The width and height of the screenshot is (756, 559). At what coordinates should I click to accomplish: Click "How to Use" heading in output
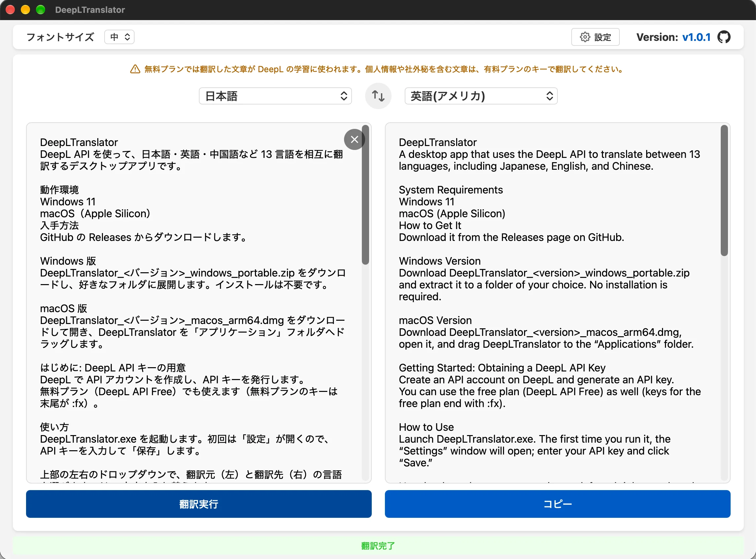click(426, 427)
